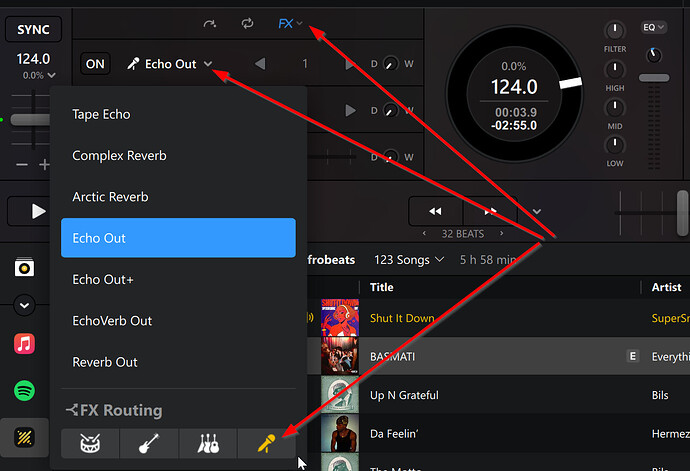The height and width of the screenshot is (471, 690).
Task: Route FX to drums stem icon
Action: [x=90, y=443]
